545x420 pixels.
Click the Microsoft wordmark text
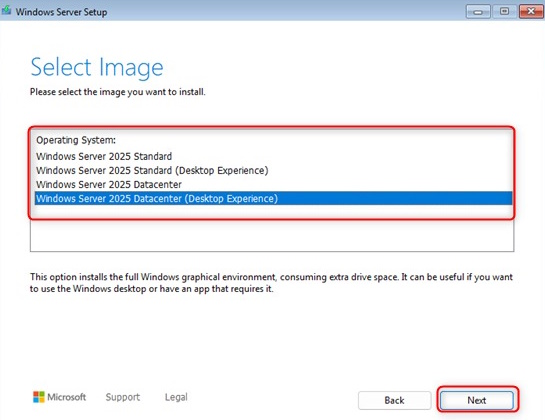coord(66,397)
